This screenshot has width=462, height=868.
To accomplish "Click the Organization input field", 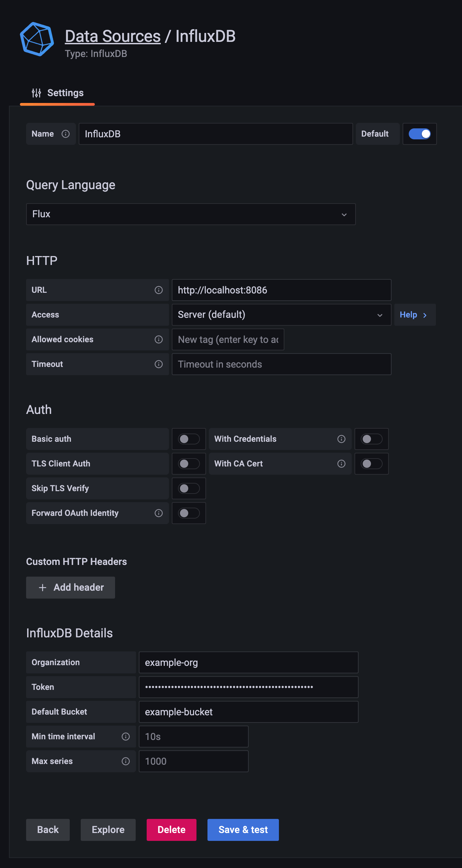I will pos(249,662).
